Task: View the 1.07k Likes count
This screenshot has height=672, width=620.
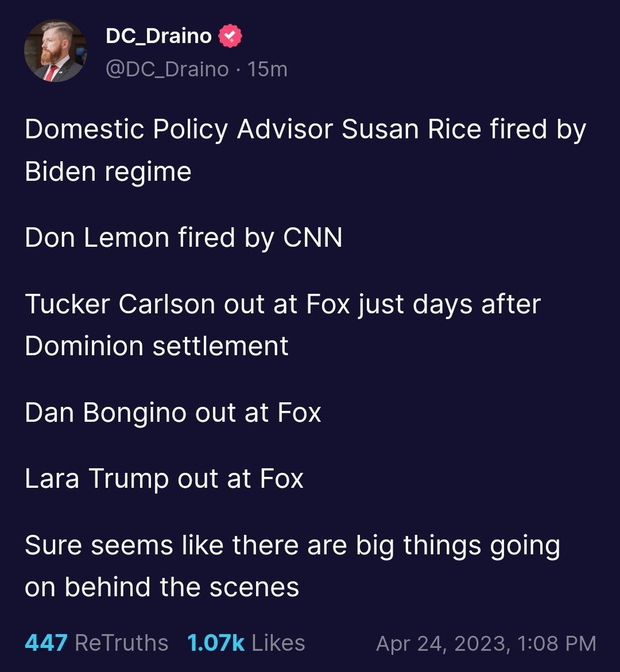Action: click(216, 643)
